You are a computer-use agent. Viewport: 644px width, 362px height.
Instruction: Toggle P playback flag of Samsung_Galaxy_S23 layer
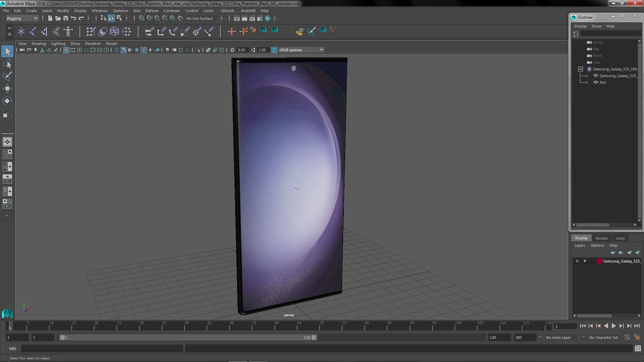coord(585,261)
